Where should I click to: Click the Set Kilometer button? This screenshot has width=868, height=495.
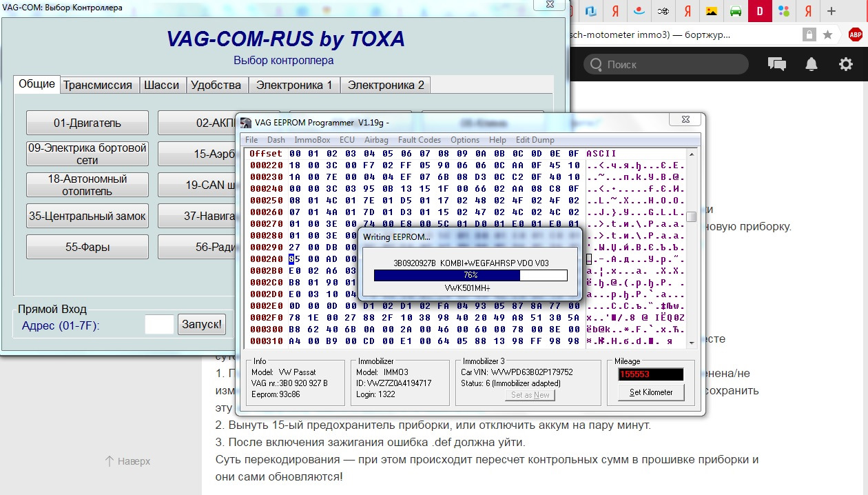[x=651, y=392]
